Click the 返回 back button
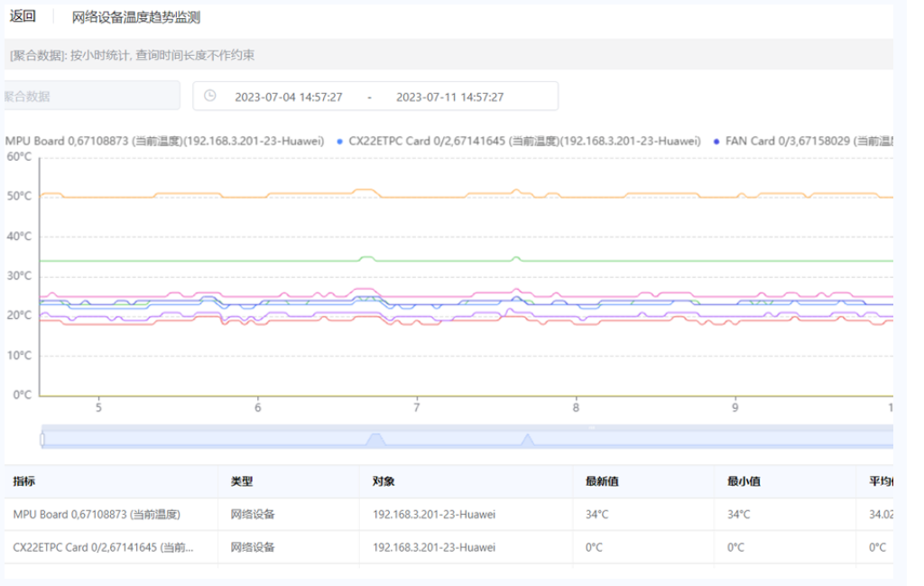The image size is (924, 586). tap(23, 16)
